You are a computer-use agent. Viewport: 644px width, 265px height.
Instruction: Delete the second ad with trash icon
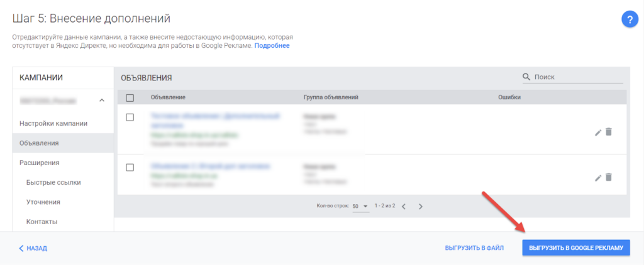coord(608,177)
